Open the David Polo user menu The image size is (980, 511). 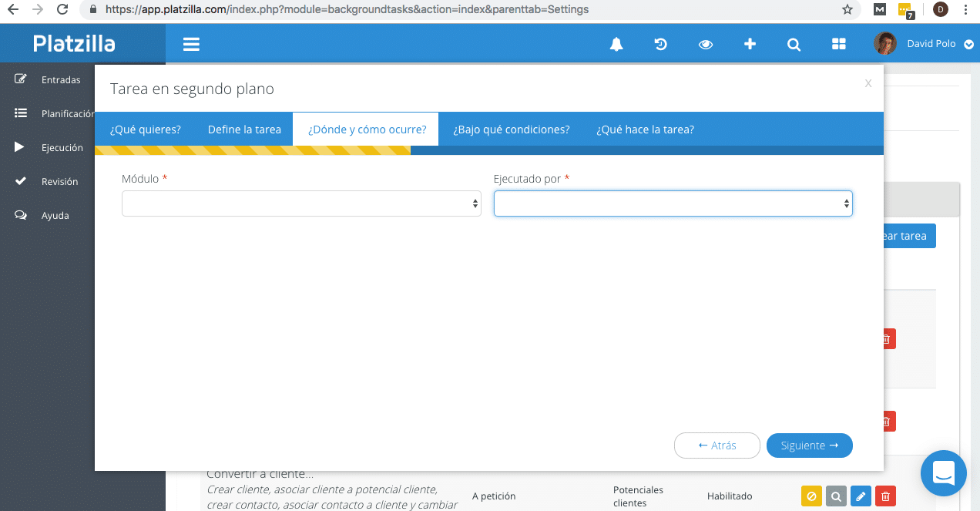[x=925, y=44]
